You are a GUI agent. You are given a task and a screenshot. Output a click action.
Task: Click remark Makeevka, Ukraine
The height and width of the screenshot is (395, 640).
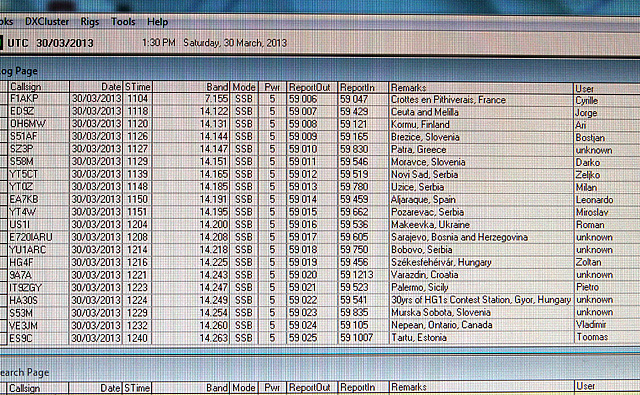[430, 225]
